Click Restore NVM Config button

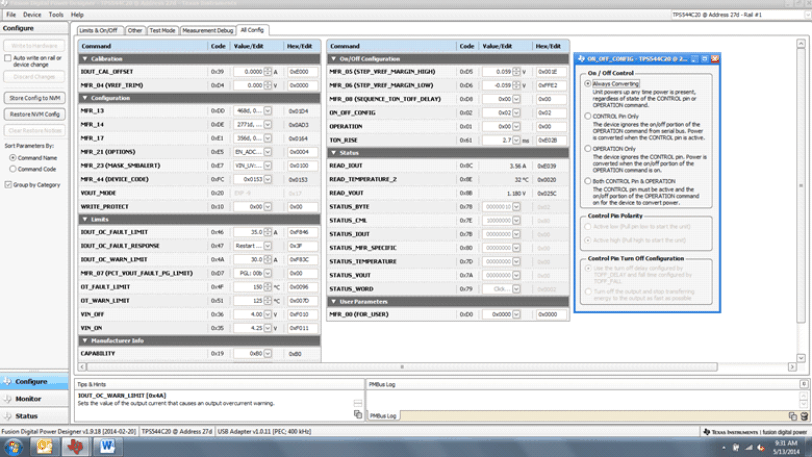tap(35, 114)
